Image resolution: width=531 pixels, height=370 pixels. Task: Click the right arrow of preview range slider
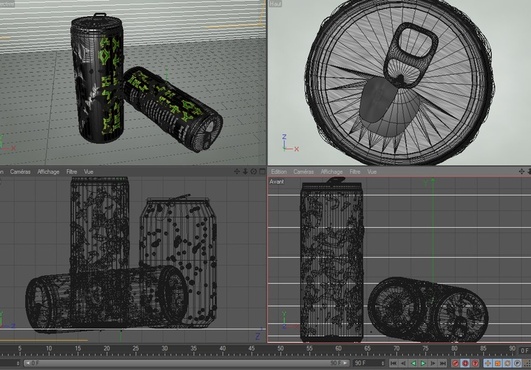(345, 363)
